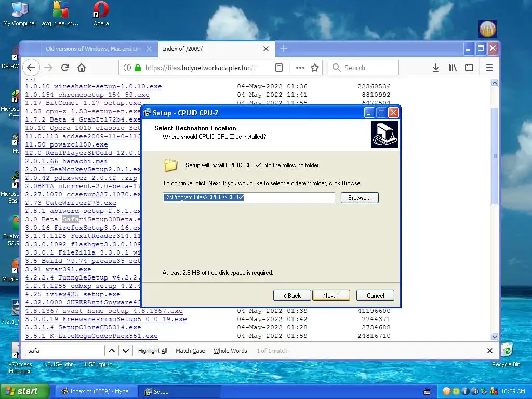Click Browse... to choose install folder
The height and width of the screenshot is (399, 532).
pos(360,198)
